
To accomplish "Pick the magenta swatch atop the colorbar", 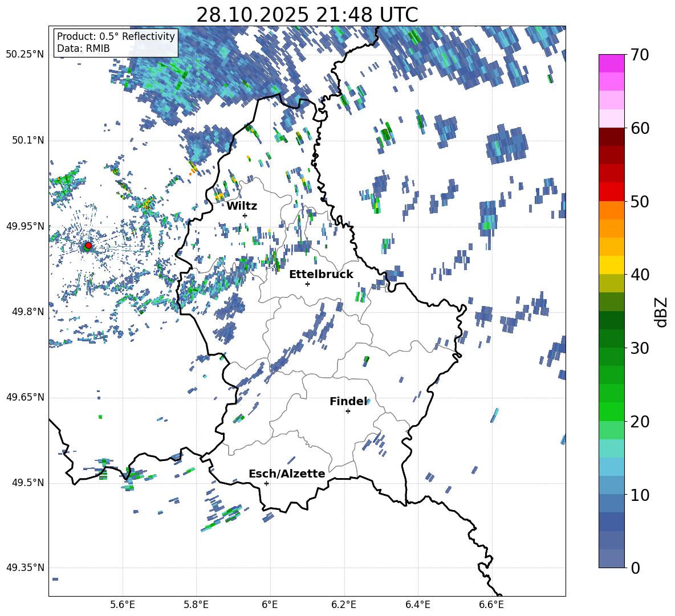I will point(611,63).
